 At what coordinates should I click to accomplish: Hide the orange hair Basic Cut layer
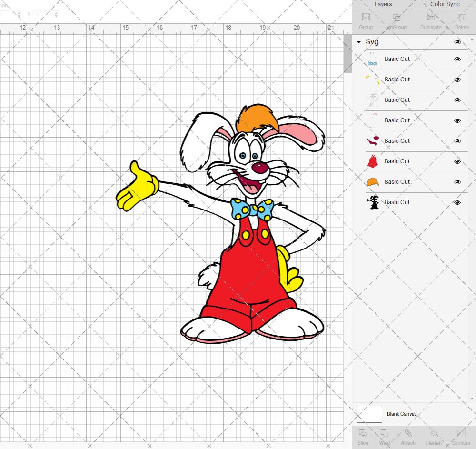click(457, 181)
